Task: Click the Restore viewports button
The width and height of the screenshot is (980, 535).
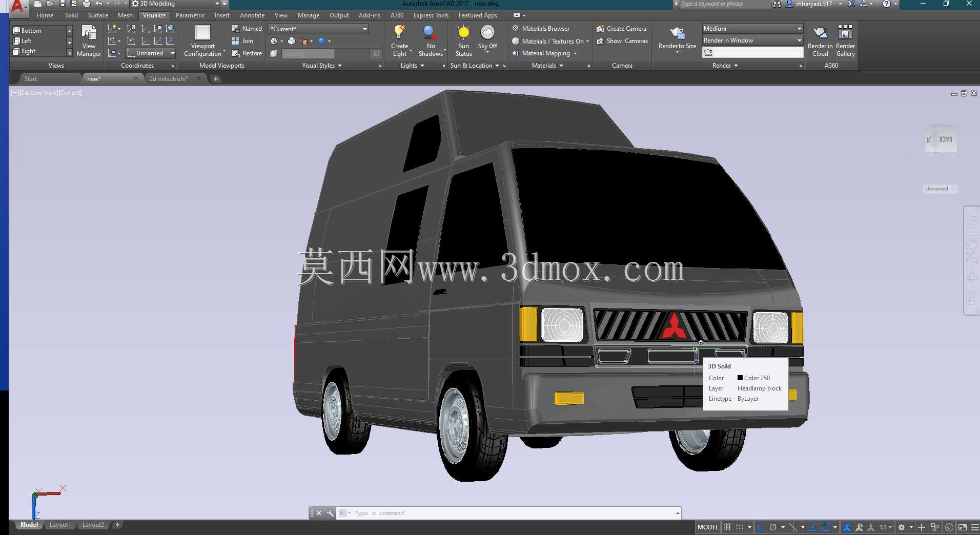Action: tap(247, 53)
